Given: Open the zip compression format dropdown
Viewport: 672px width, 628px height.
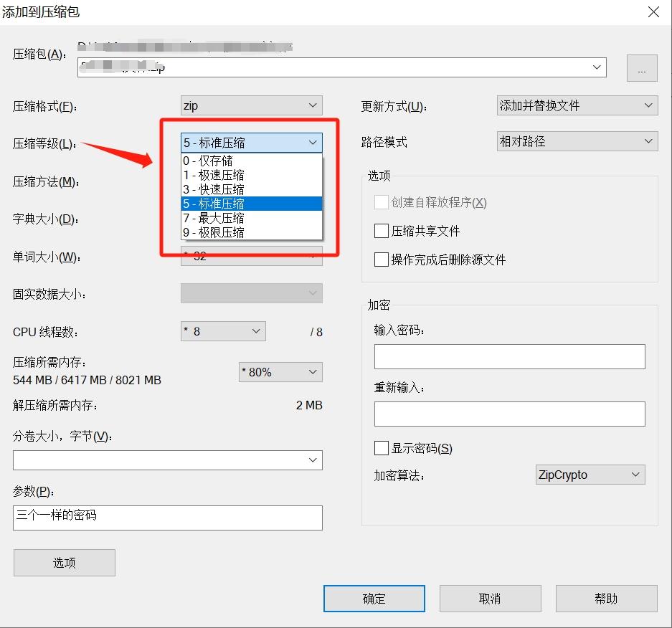Looking at the screenshot, I should 251,105.
